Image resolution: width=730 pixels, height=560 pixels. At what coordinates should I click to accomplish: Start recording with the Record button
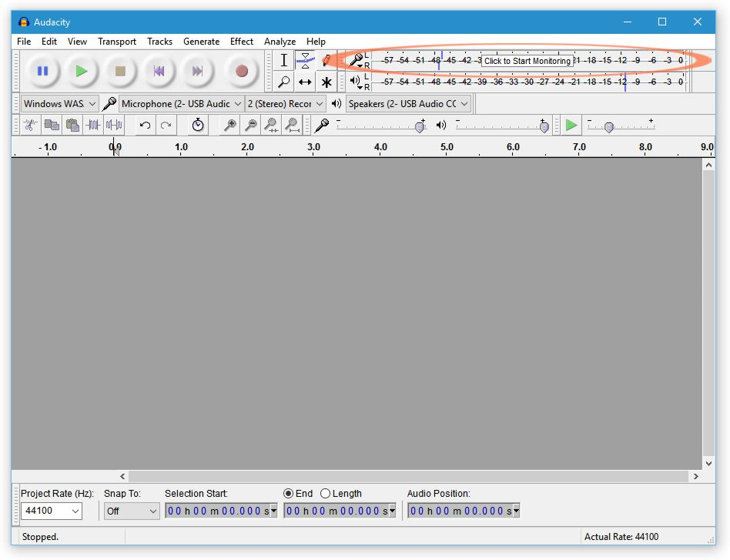click(x=241, y=72)
